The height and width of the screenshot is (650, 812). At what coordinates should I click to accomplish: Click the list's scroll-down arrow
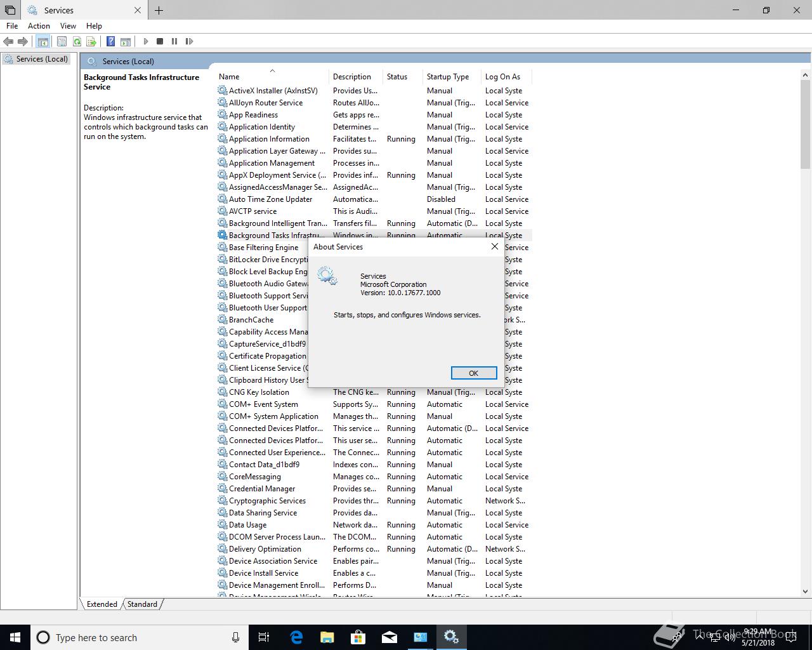806,591
